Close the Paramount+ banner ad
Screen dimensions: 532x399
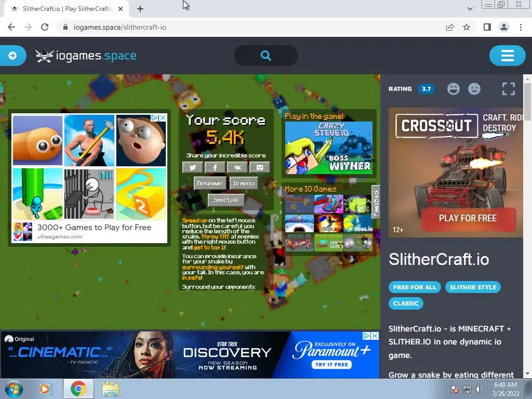coord(375,336)
